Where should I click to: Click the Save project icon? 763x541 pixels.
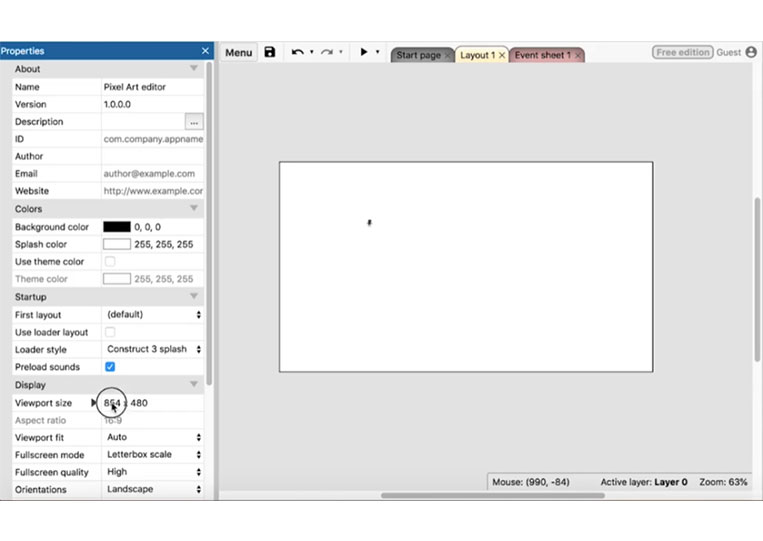270,52
